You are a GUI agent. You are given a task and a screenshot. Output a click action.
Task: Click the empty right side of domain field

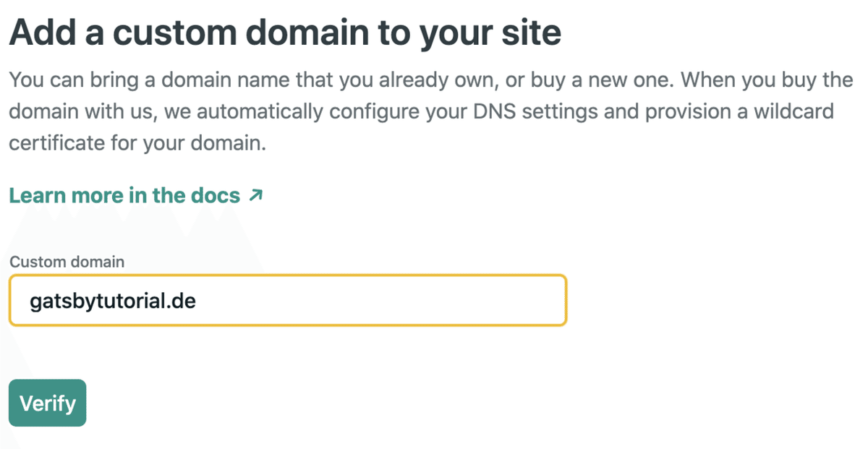[434, 300]
